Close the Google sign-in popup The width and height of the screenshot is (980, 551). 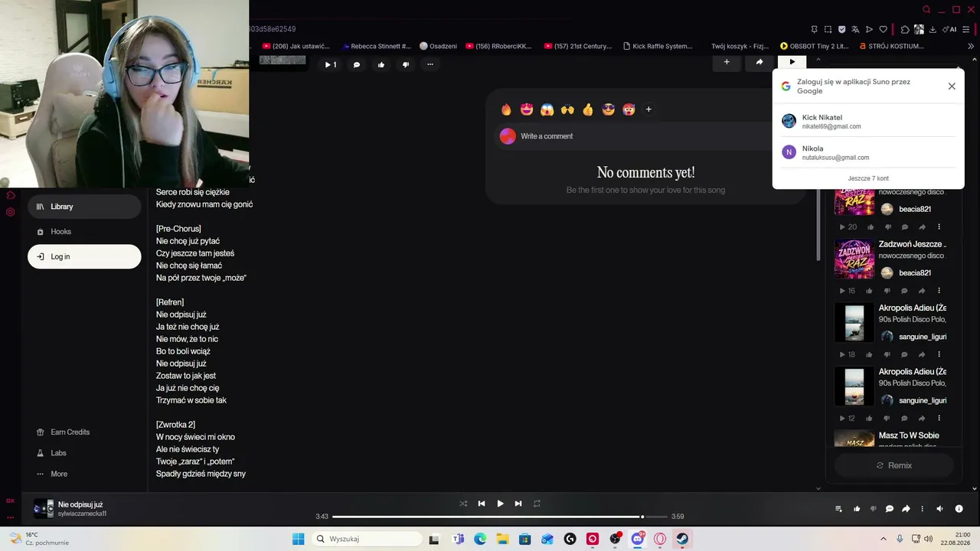952,86
